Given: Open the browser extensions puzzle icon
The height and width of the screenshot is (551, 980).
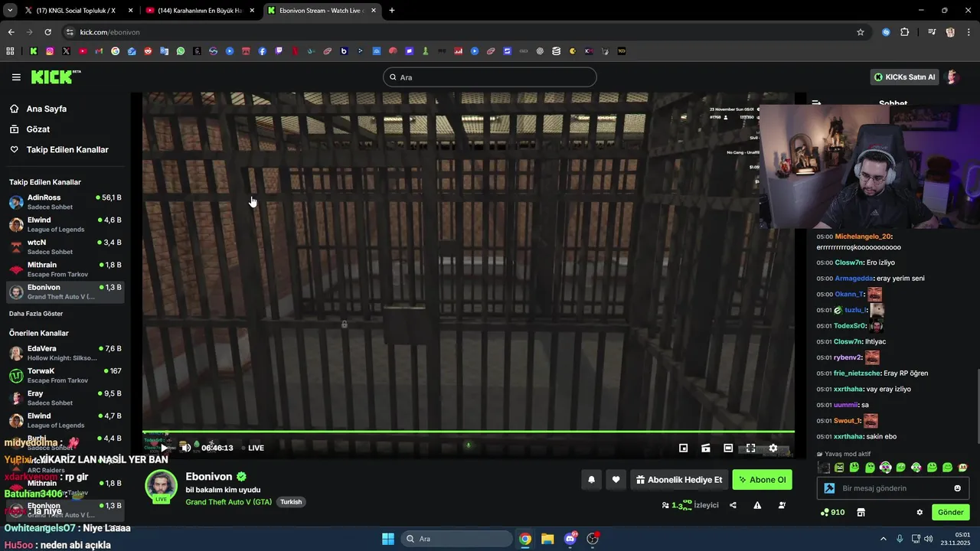Looking at the screenshot, I should 904,32.
